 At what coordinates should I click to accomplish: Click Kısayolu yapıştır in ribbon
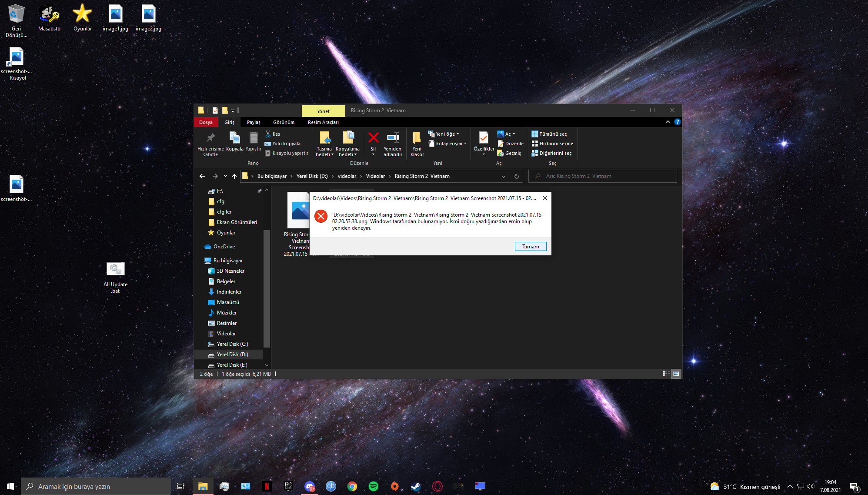click(x=287, y=153)
